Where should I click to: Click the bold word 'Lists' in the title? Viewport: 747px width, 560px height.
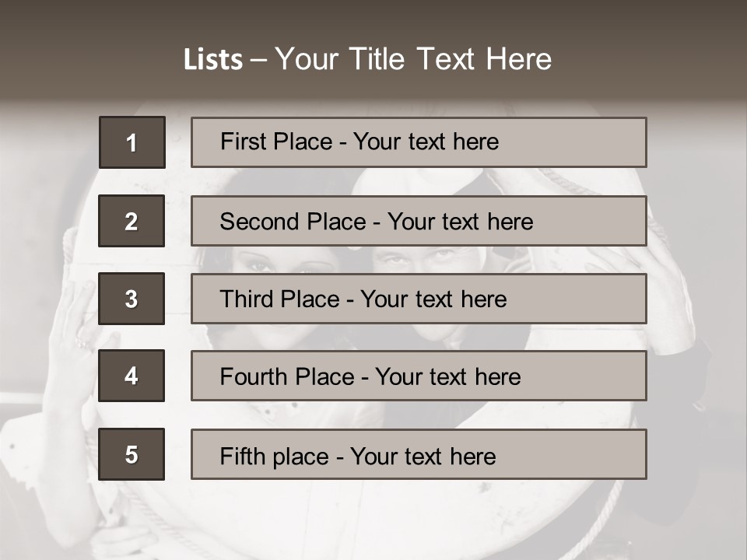pyautogui.click(x=213, y=60)
